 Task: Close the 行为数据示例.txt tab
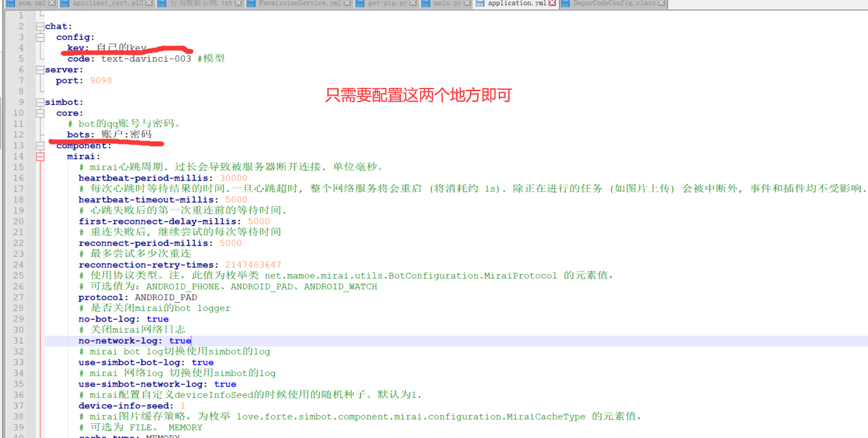pyautogui.click(x=239, y=3)
